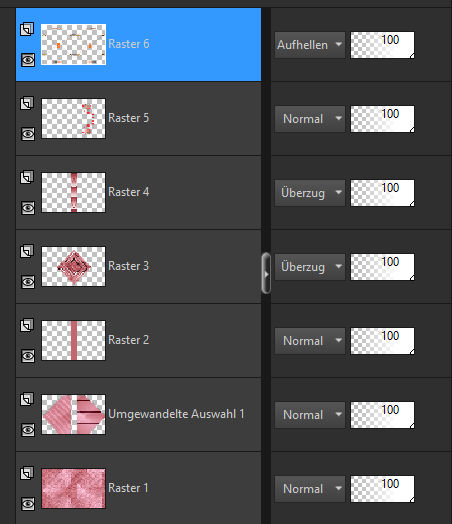Click the layer type icon of Raster 5
Screen dimensions: 452x524
(x=27, y=103)
